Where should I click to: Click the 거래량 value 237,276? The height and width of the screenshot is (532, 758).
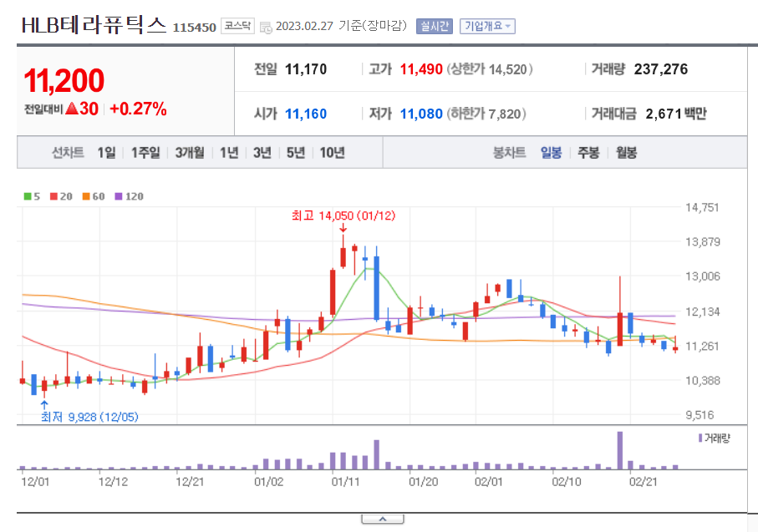tap(661, 69)
